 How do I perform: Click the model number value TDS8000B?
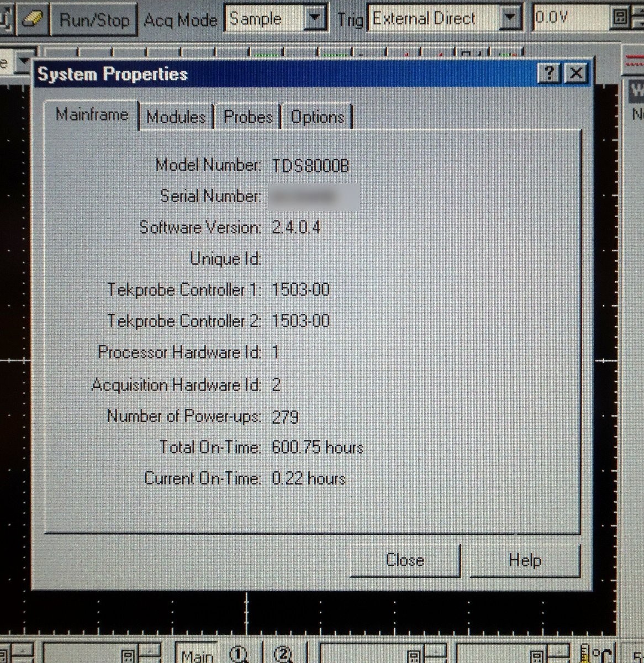[x=310, y=166]
